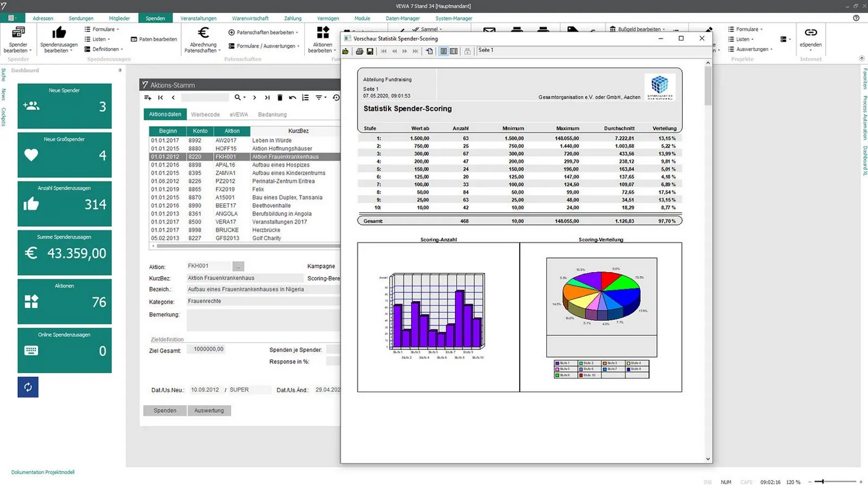Click the browse button beside Aktion FKH001

(238, 266)
